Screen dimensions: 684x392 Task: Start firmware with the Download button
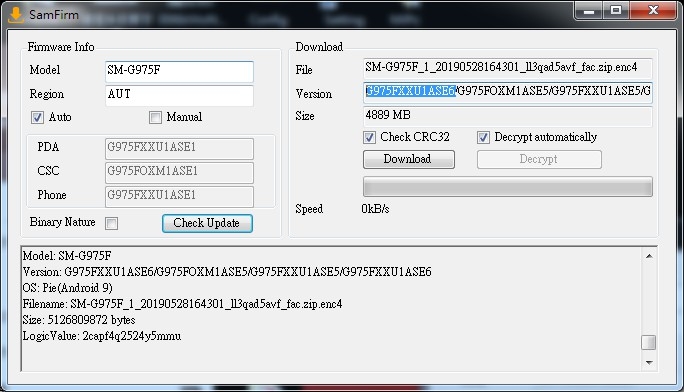[x=409, y=159]
